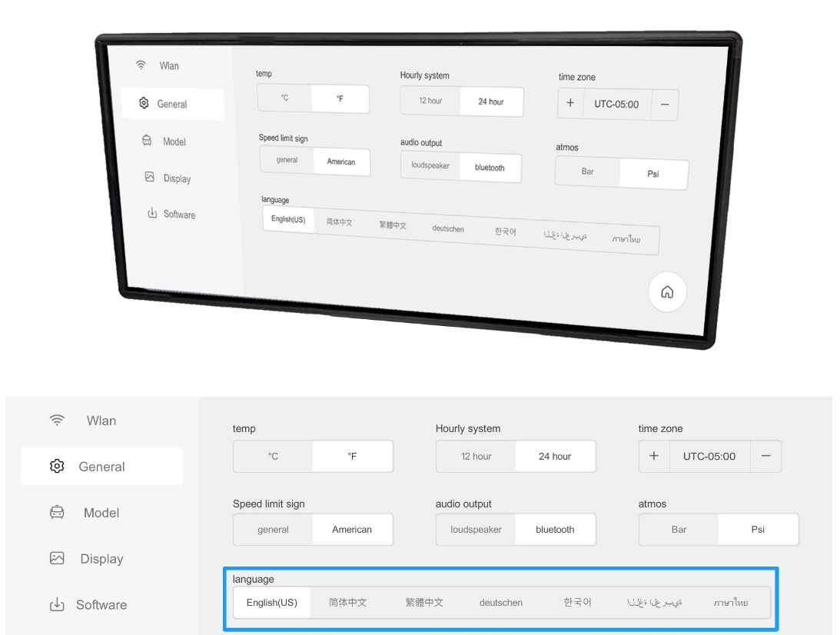Image resolution: width=840 pixels, height=635 pixels.
Task: Click the UTC-05:00 value in the lower panel
Action: 709,457
